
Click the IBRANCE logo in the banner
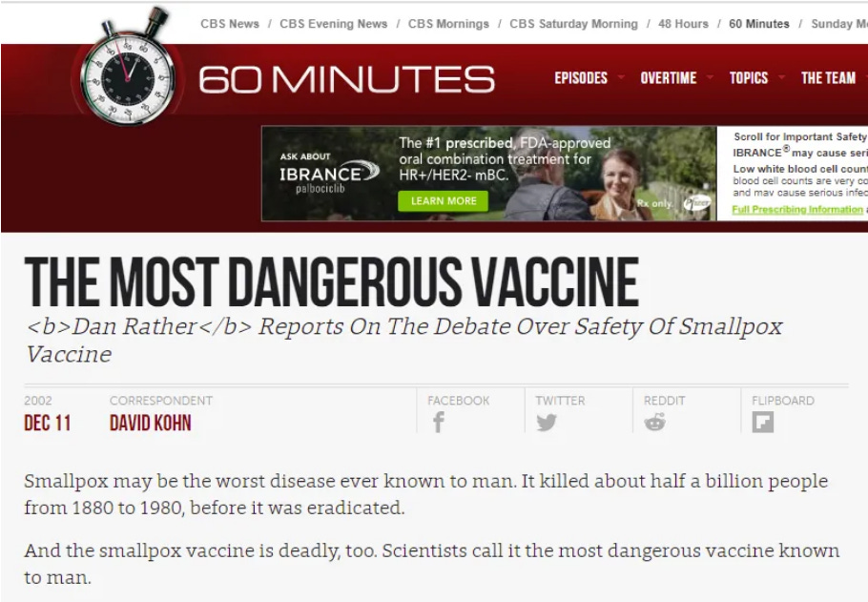coord(329,174)
